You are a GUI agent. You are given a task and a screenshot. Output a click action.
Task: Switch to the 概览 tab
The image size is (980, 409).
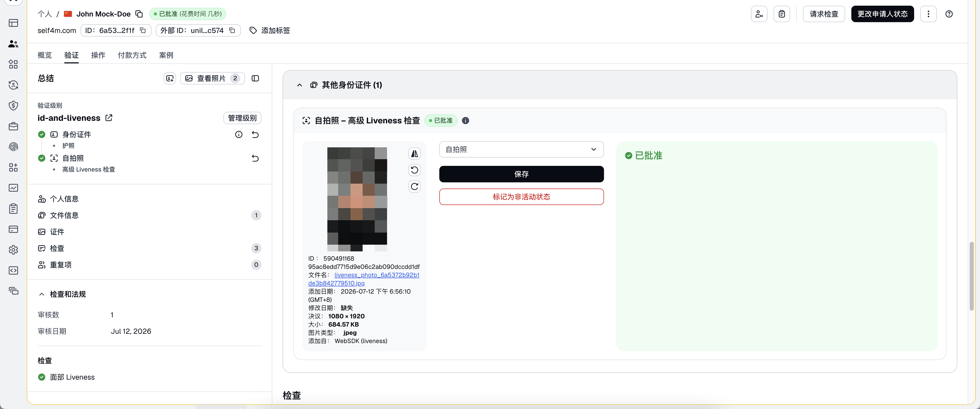click(x=45, y=55)
